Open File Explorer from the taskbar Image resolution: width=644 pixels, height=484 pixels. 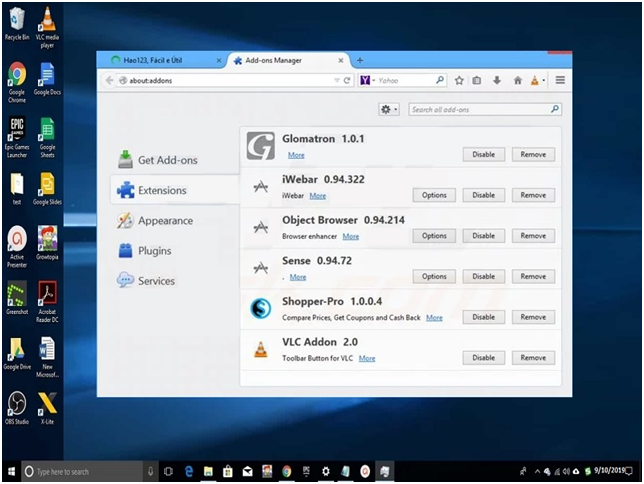[208, 471]
